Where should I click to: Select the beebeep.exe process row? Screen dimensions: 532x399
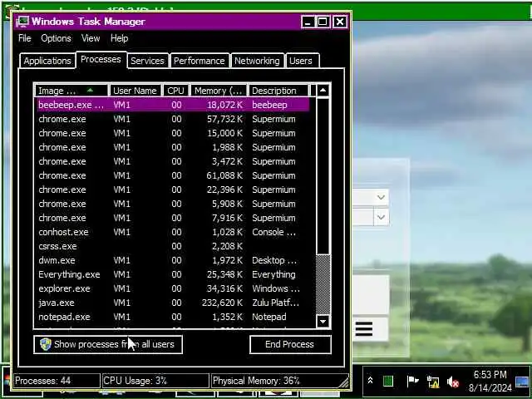tap(173, 105)
